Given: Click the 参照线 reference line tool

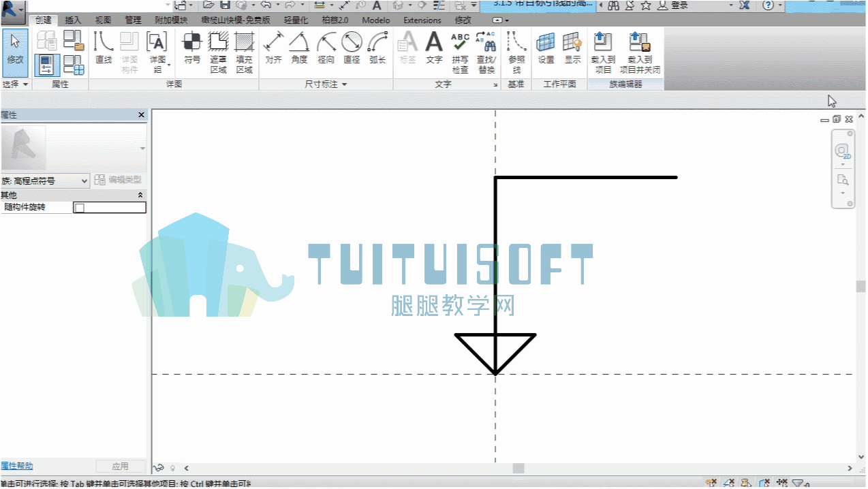Looking at the screenshot, I should tap(516, 52).
